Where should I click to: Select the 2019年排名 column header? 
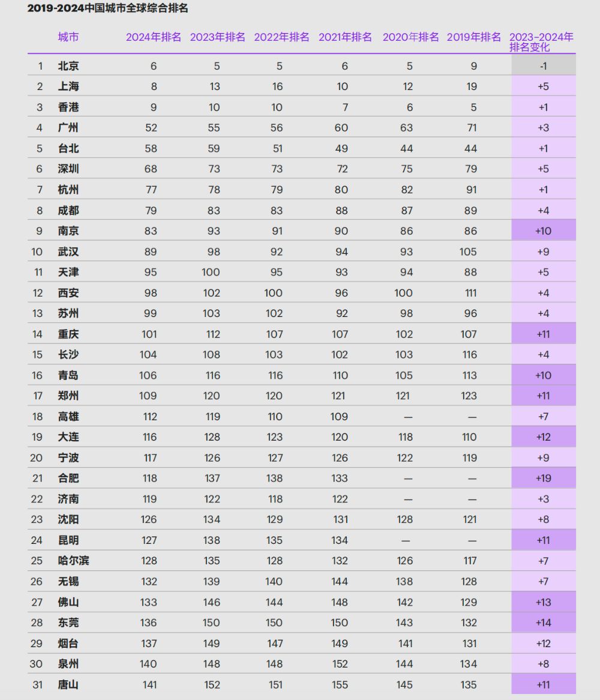(474, 37)
